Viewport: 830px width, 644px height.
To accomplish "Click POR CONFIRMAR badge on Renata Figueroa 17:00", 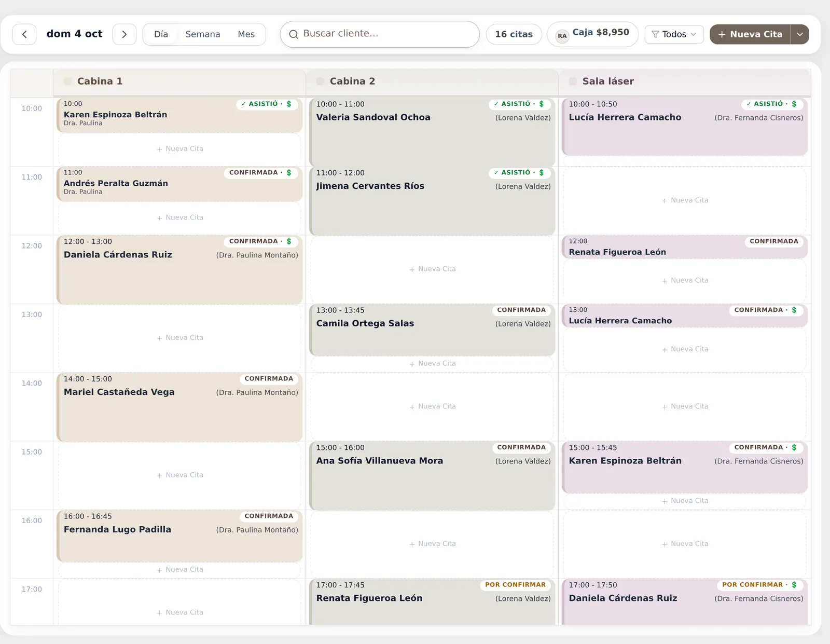I will click(x=515, y=585).
